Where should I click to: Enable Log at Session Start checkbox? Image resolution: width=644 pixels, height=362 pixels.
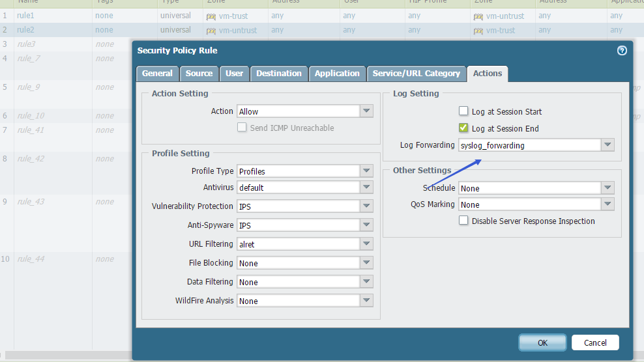[x=463, y=111]
